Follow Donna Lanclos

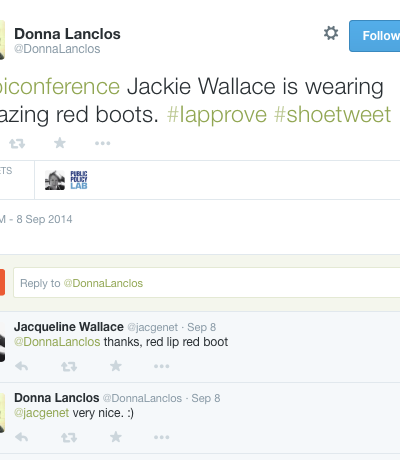click(x=375, y=36)
